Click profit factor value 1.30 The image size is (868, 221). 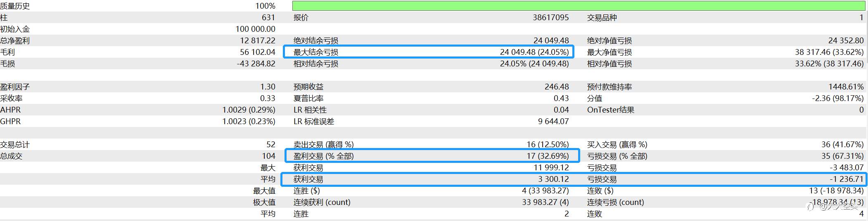(x=268, y=87)
